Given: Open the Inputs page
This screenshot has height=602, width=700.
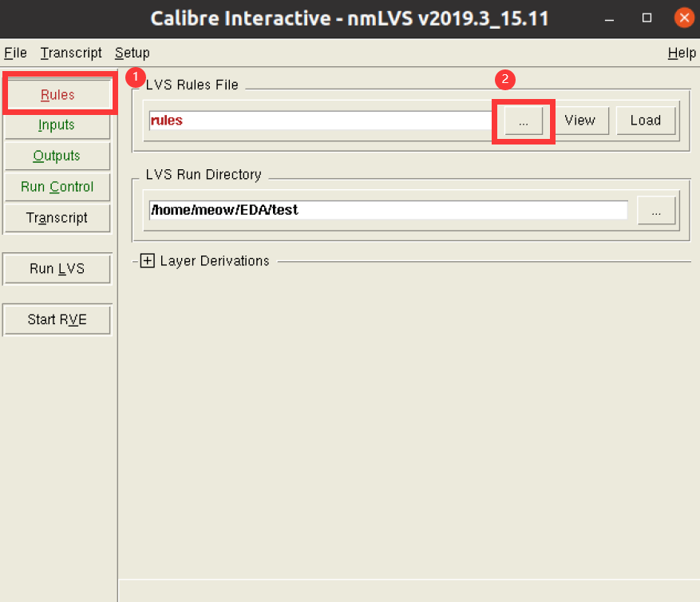Looking at the screenshot, I should [x=57, y=125].
